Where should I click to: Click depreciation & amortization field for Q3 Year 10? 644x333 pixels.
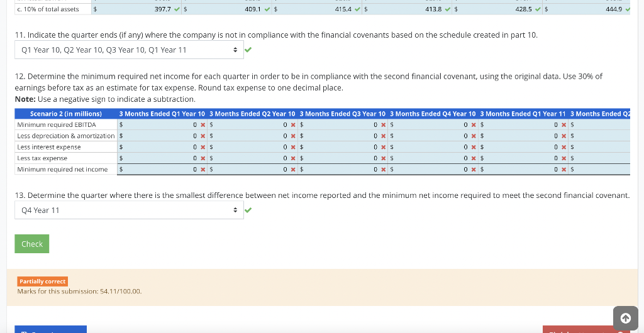[x=341, y=136]
